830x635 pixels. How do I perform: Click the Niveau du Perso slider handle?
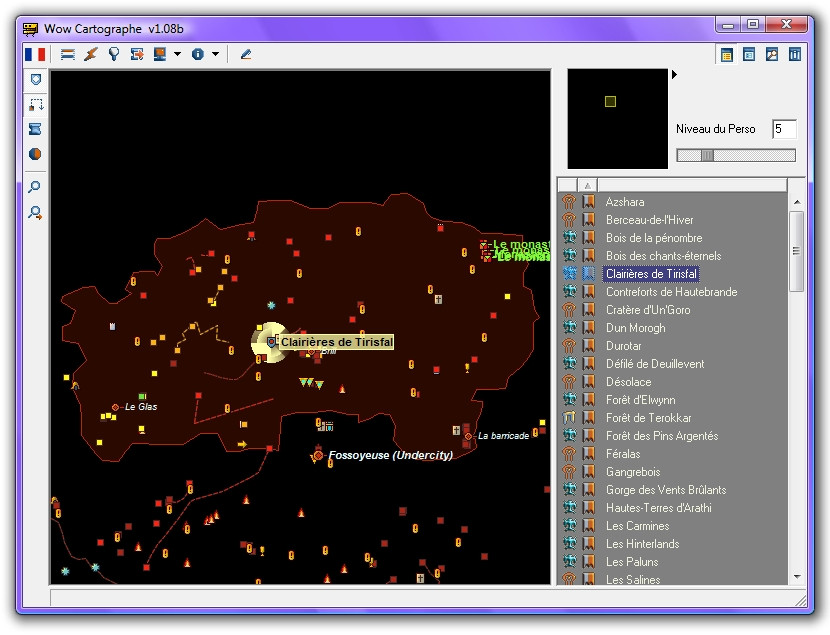tap(707, 155)
